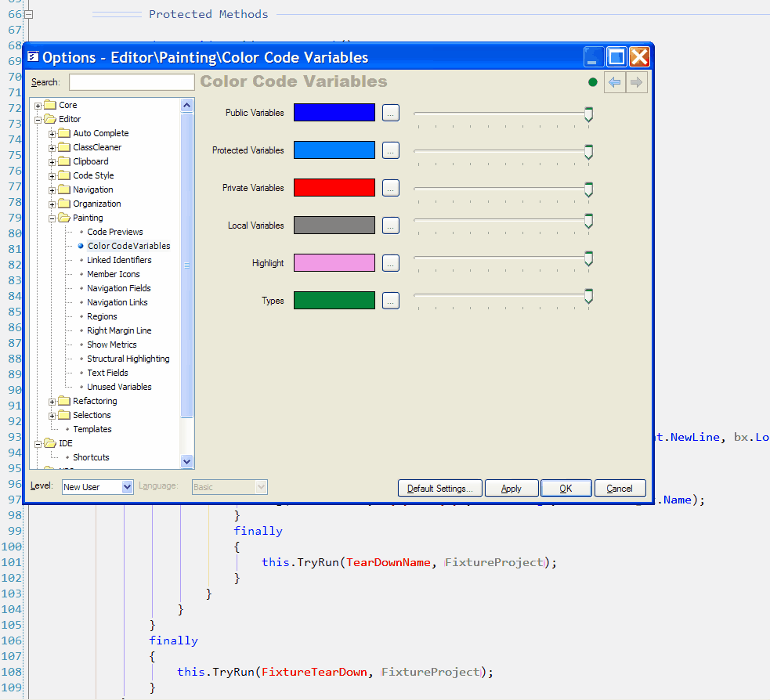The width and height of the screenshot is (770, 700).
Task: Open the Shortcuts page under IDE
Action: coord(91,457)
